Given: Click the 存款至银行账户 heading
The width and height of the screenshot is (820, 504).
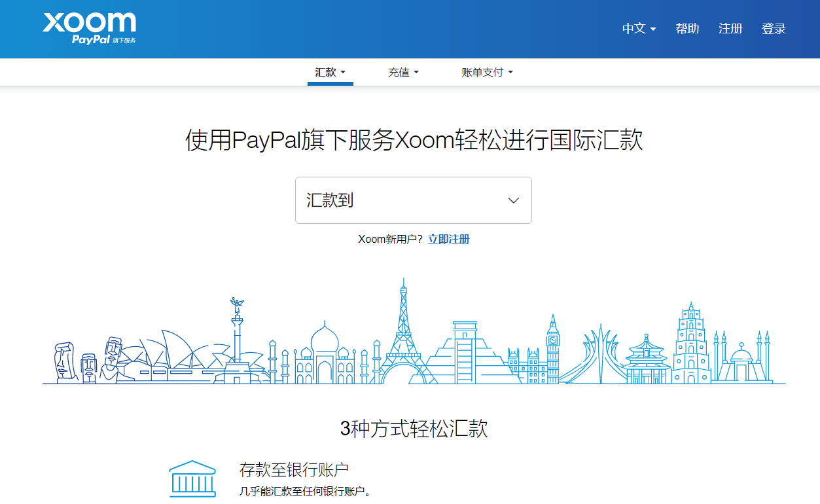Looking at the screenshot, I should tap(294, 469).
